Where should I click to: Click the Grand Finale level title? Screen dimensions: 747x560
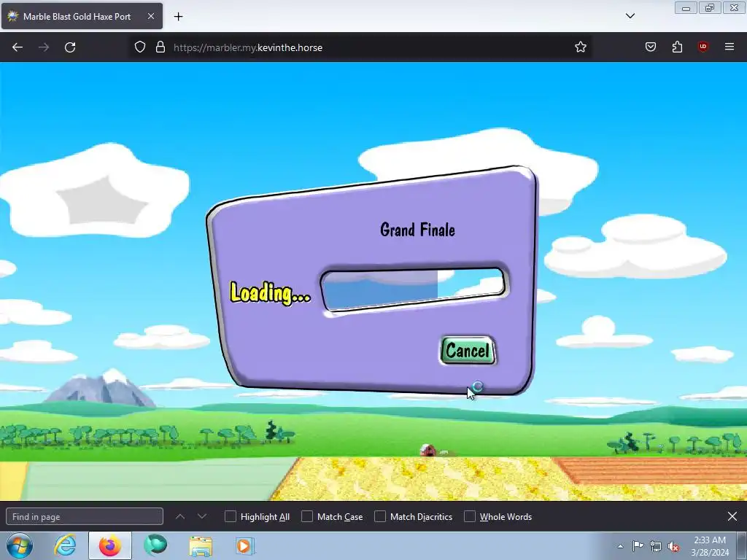[x=417, y=230]
